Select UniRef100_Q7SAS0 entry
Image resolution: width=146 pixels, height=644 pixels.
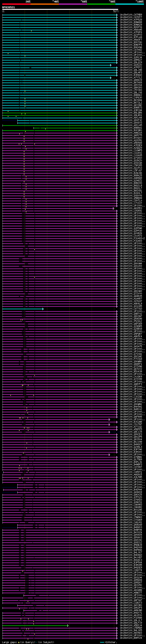click(x=131, y=158)
